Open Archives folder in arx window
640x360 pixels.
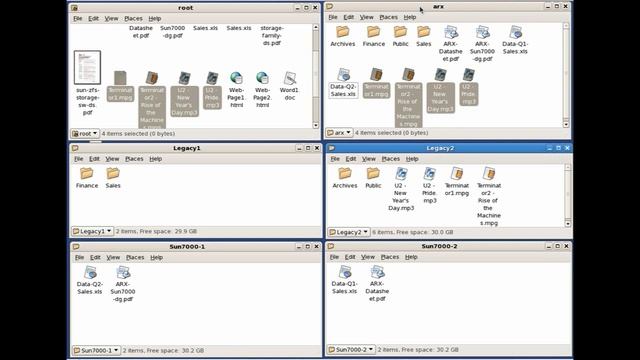tap(342, 32)
